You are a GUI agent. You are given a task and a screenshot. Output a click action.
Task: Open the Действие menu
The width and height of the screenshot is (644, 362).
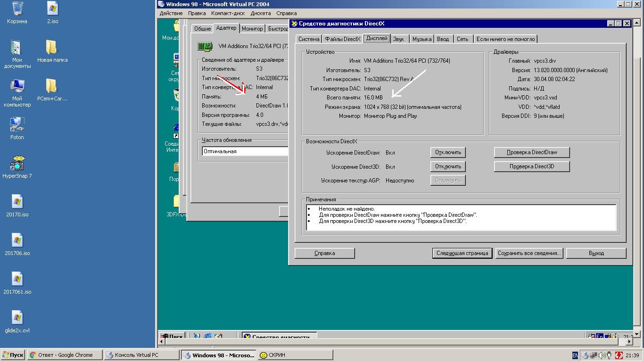(x=171, y=13)
